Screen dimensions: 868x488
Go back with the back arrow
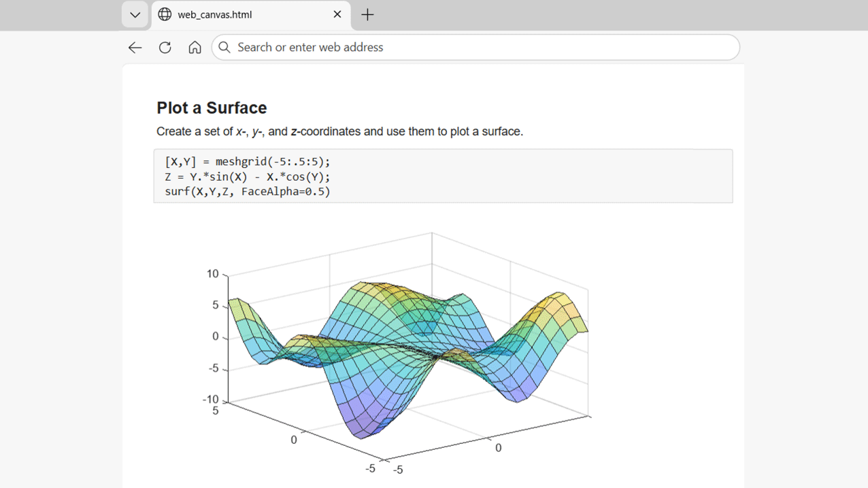[135, 48]
